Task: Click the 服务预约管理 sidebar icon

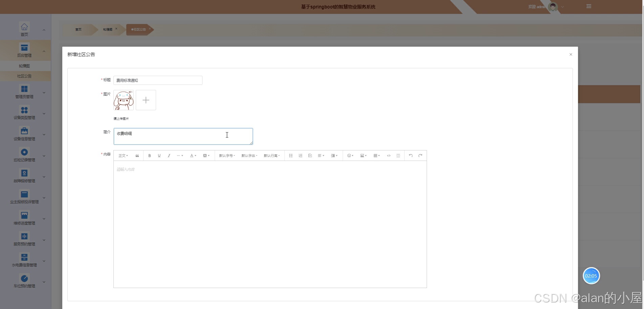Action: 24,236
